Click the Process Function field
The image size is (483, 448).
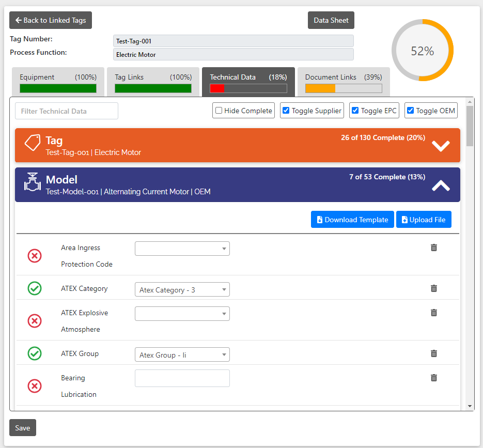tap(233, 55)
